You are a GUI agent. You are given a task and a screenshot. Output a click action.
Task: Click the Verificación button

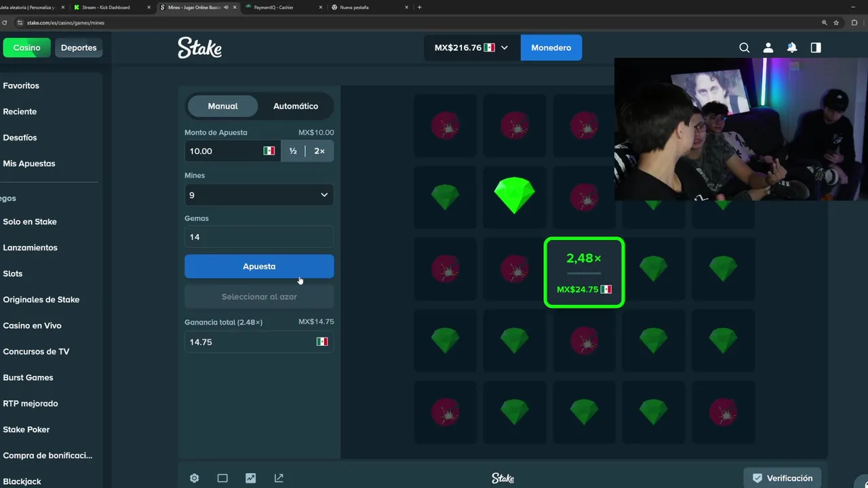point(783,478)
